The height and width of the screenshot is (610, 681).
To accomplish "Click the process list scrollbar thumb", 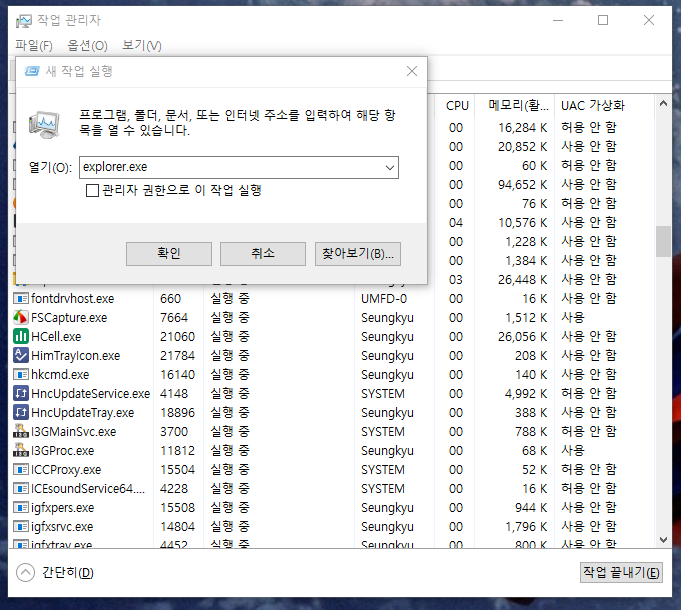I will (x=663, y=241).
